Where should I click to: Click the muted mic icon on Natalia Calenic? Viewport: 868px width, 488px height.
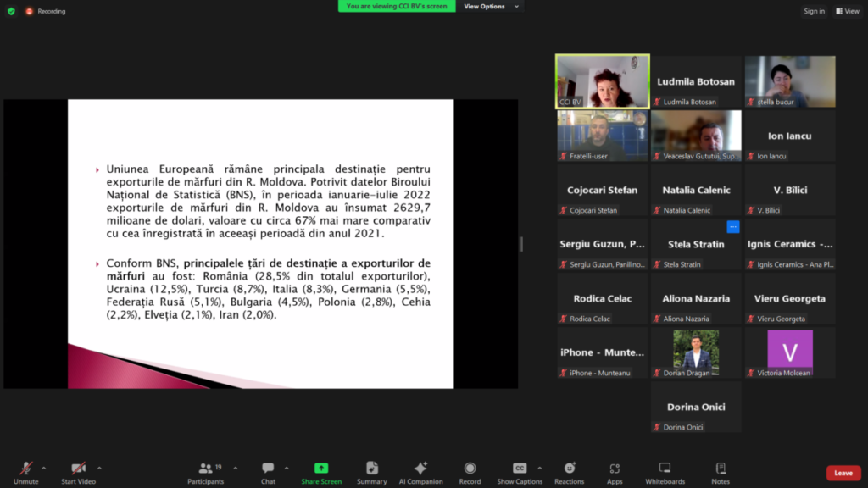click(657, 210)
